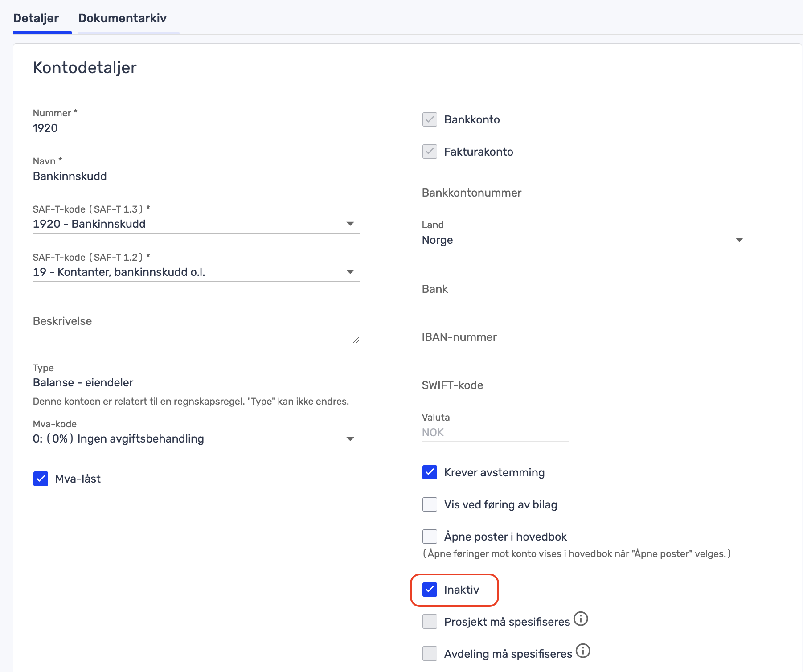803x672 pixels.
Task: Open the Mva-kode dropdown
Action: 350,439
